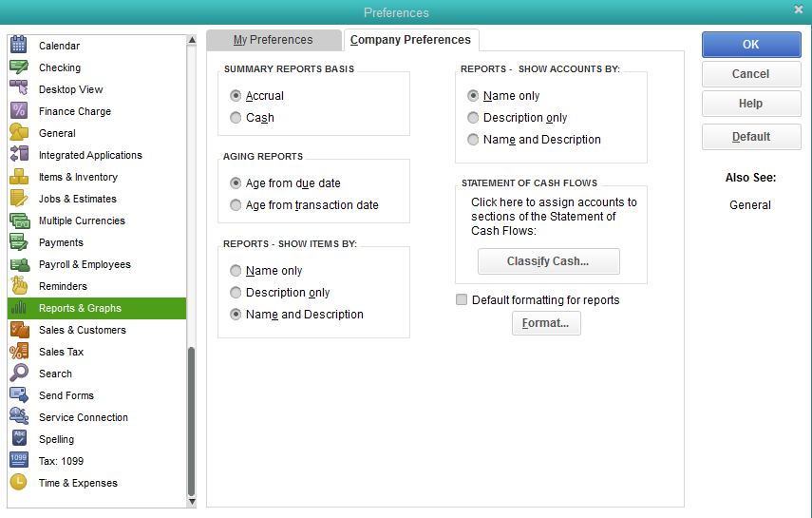The image size is (812, 518).
Task: Click the Reports & Graphs bar chart icon
Action: click(19, 308)
